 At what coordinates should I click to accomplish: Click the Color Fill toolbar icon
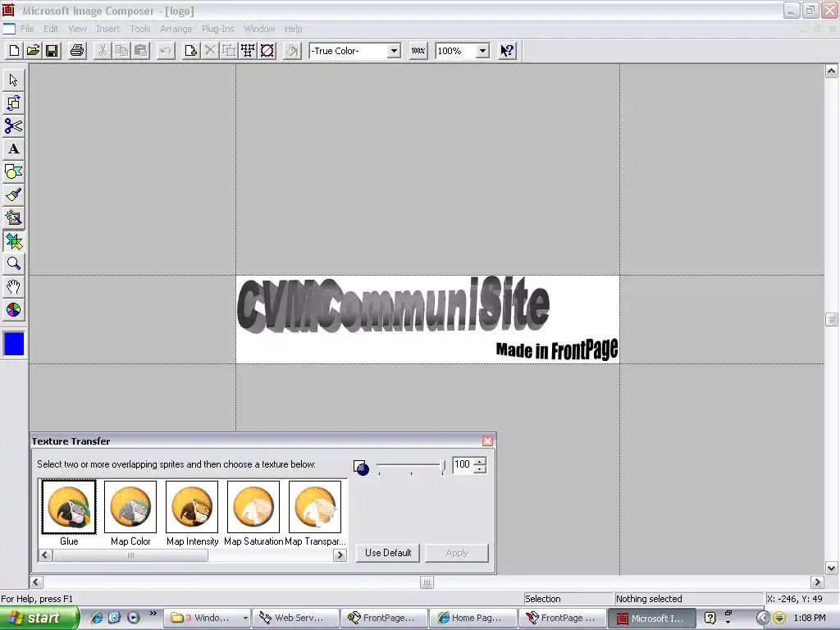(292, 51)
